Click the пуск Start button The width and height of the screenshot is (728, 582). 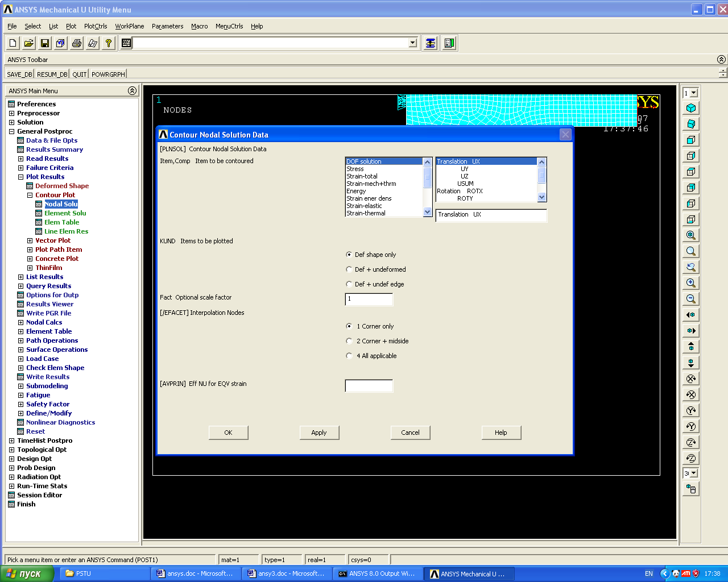[26, 573]
